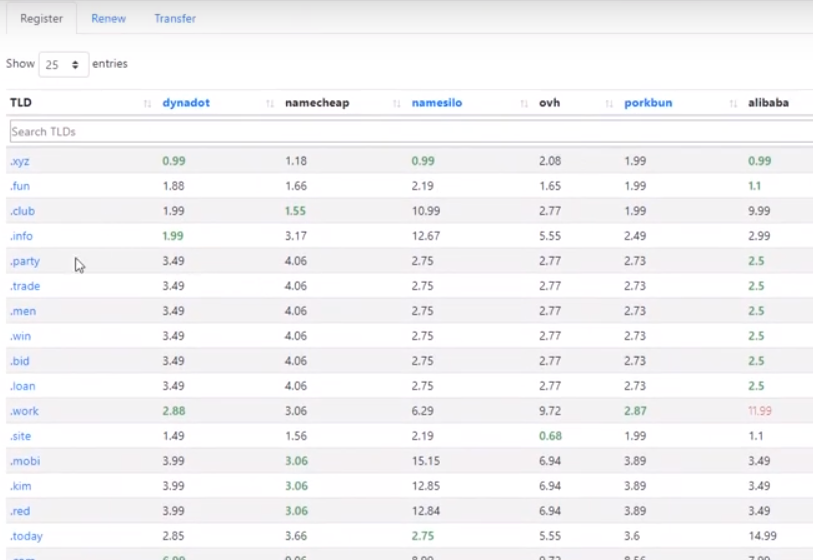Viewport: 813px width, 560px height.
Task: Click the namecheap column header
Action: pos(317,103)
